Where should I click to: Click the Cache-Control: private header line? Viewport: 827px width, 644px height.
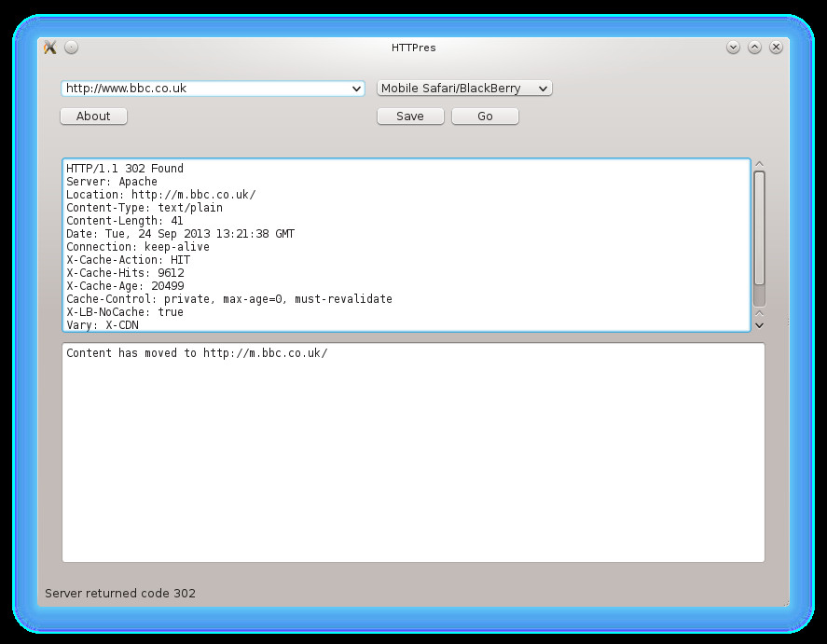(x=229, y=299)
